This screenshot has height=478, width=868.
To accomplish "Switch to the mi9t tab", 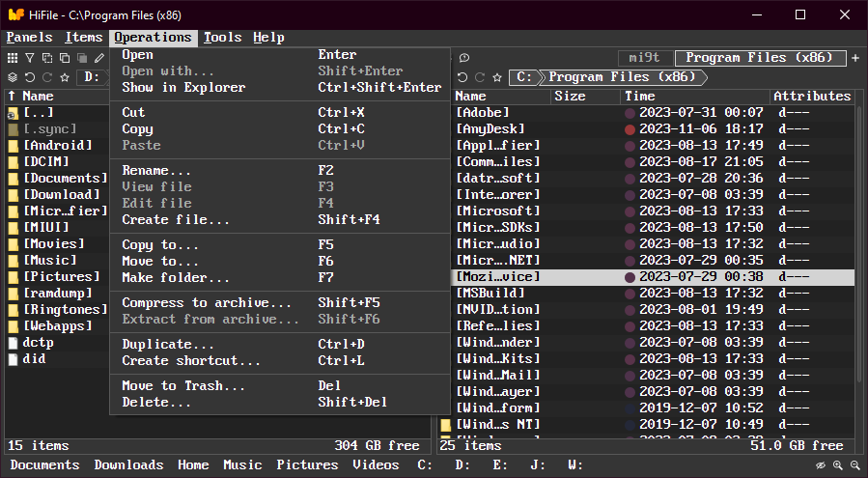I will click(x=644, y=58).
